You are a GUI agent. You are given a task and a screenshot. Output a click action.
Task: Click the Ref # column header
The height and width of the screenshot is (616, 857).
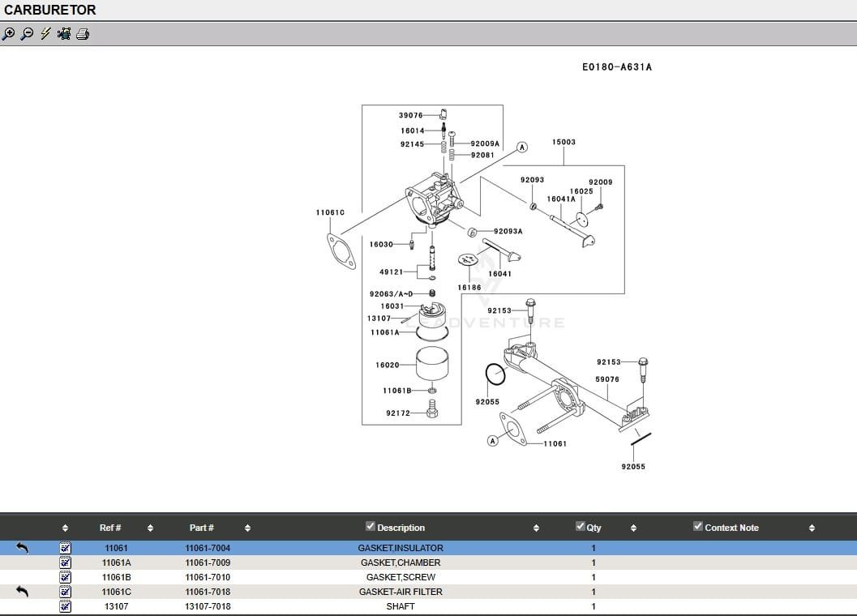110,528
